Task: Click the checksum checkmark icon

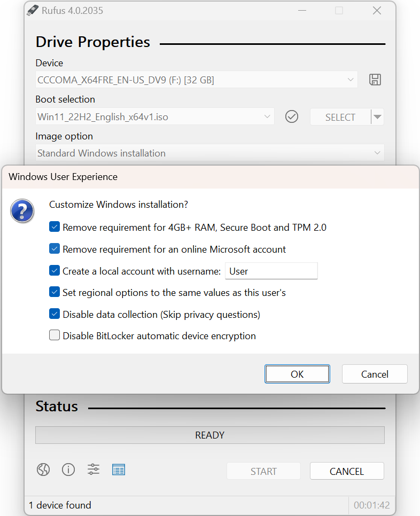Action: tap(292, 116)
